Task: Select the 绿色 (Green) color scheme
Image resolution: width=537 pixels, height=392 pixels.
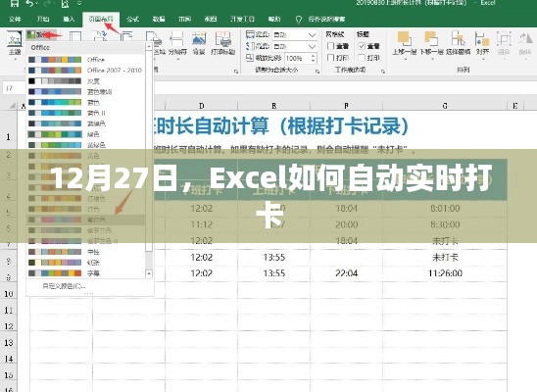Action: tap(85, 134)
